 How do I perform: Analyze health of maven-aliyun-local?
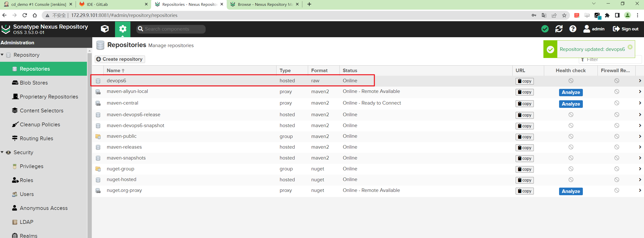coord(571,92)
